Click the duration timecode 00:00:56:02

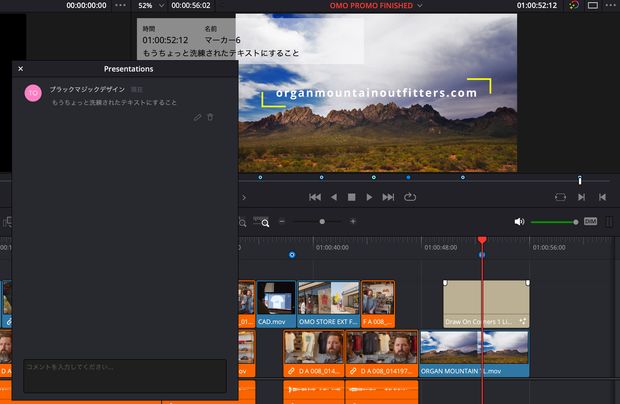click(191, 6)
